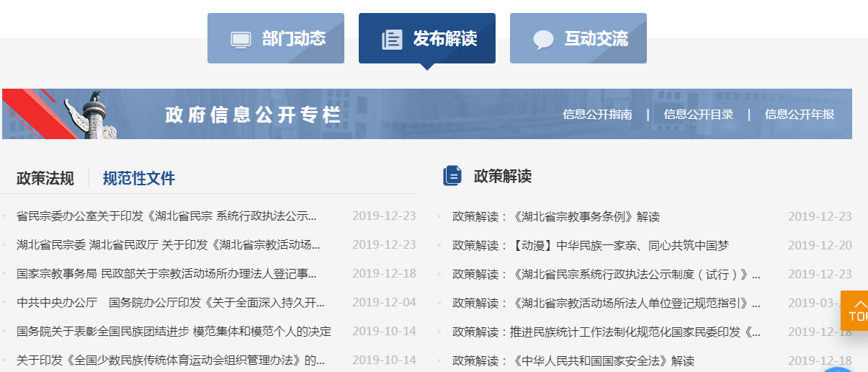The height and width of the screenshot is (372, 868).
Task: Click the 政府信息公开专栏 banner image
Action: pyautogui.click(x=252, y=115)
